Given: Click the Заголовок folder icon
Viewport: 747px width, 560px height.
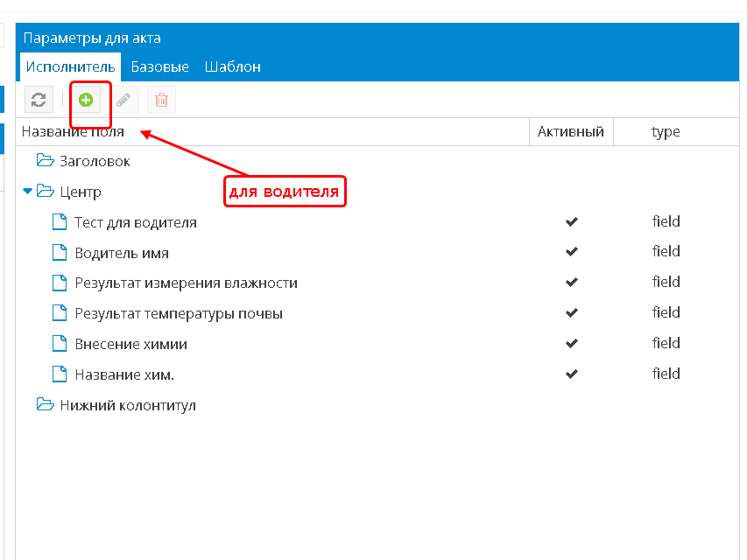Looking at the screenshot, I should coord(46,161).
